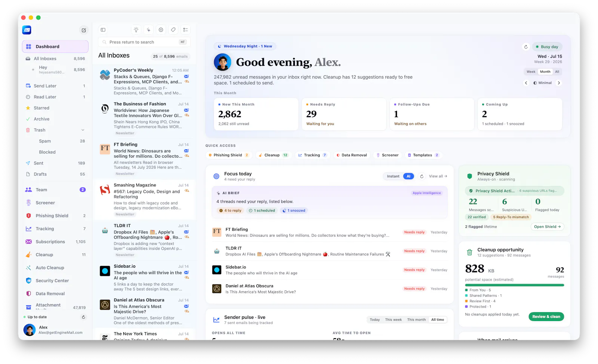Open Templates quick access chip
This screenshot has width=598, height=364.
click(x=423, y=155)
